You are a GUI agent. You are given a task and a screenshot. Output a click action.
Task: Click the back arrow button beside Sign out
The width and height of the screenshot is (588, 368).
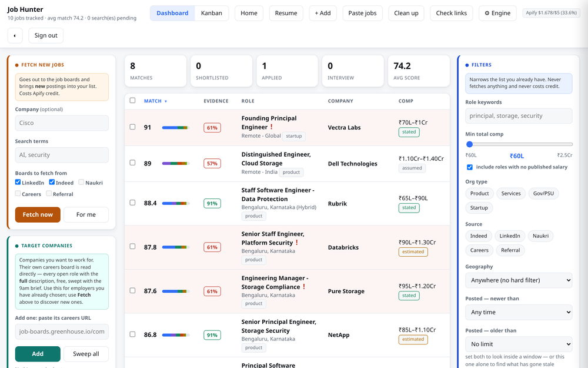(15, 36)
